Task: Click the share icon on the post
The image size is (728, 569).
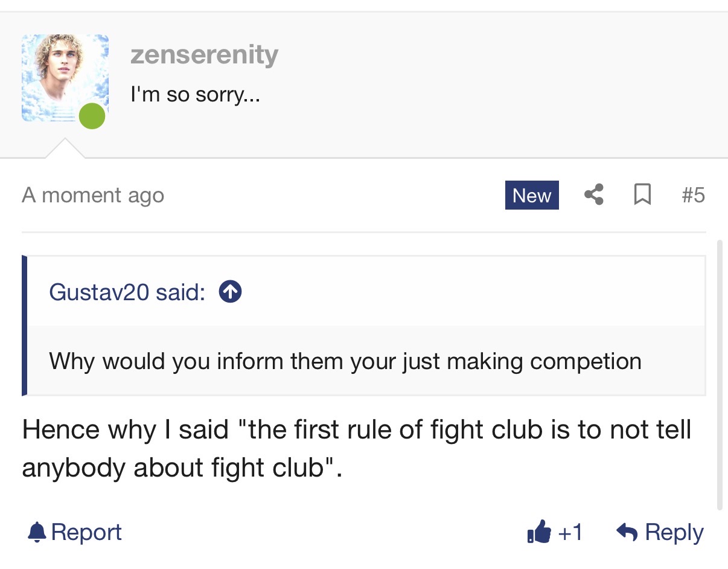Action: pyautogui.click(x=594, y=195)
